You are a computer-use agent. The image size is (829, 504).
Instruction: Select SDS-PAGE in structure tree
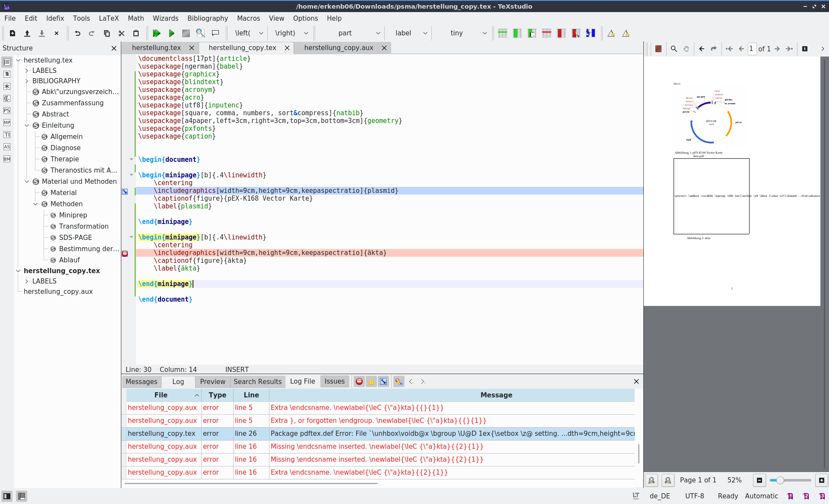tap(76, 238)
